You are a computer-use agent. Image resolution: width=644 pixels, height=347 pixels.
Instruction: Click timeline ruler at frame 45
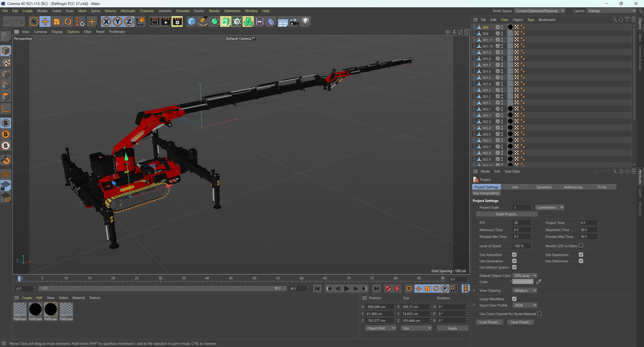pyautogui.click(x=231, y=278)
